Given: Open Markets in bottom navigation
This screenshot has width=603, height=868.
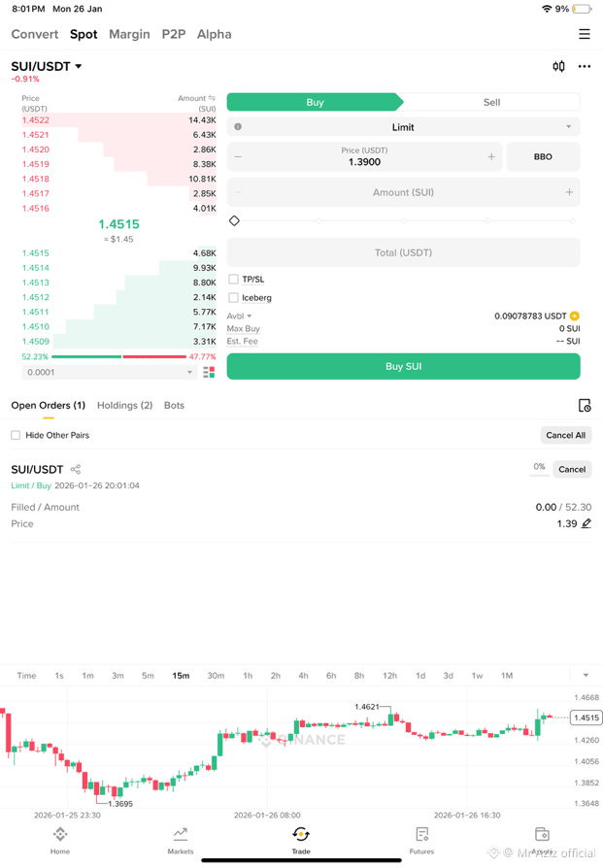Looking at the screenshot, I should [181, 840].
